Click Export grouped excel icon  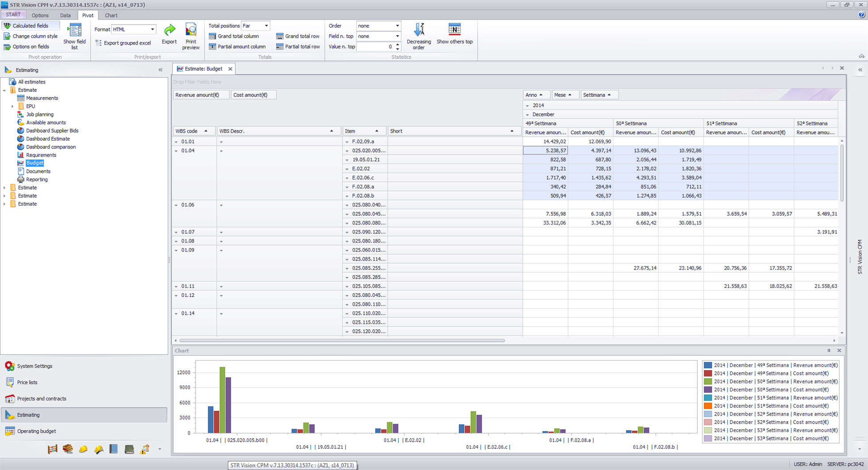tap(99, 43)
